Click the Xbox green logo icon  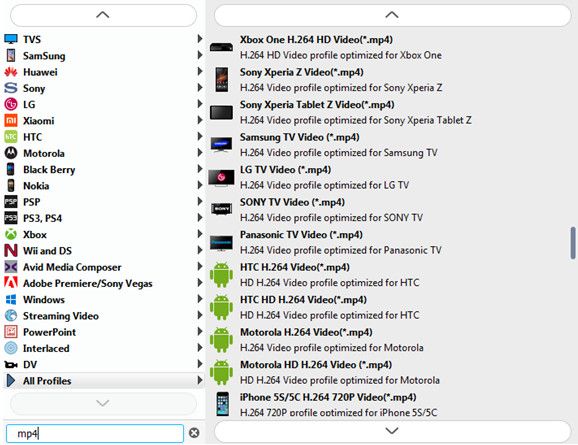click(11, 234)
